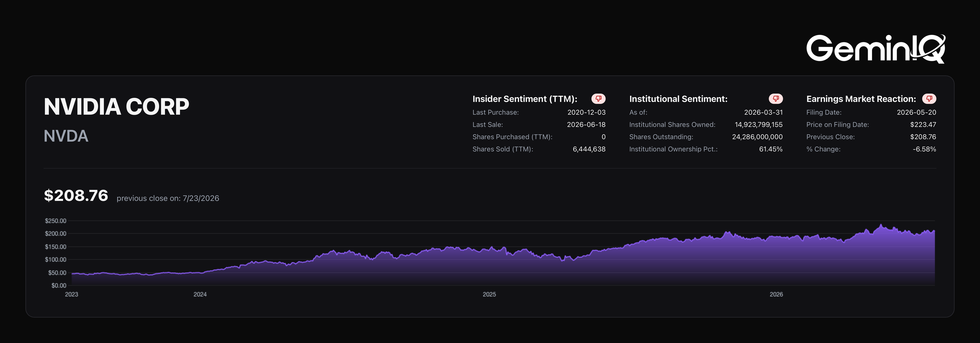This screenshot has width=980, height=343.
Task: Click the 2026-03-31 as-of date
Action: coord(764,112)
